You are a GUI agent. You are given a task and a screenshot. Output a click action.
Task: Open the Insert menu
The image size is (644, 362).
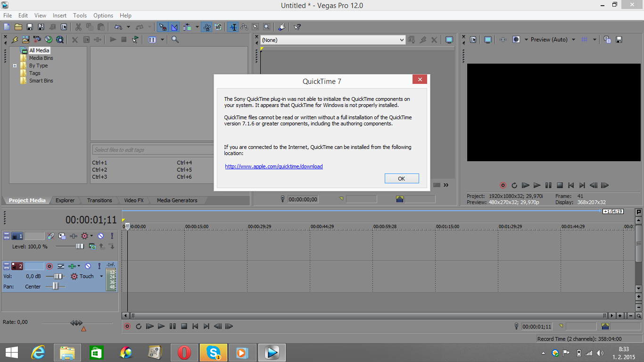59,16
